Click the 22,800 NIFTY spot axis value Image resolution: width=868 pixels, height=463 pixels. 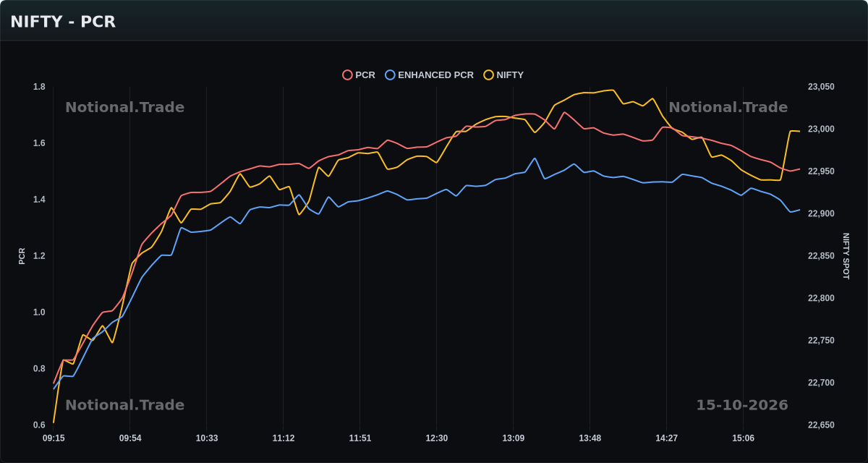(x=821, y=298)
